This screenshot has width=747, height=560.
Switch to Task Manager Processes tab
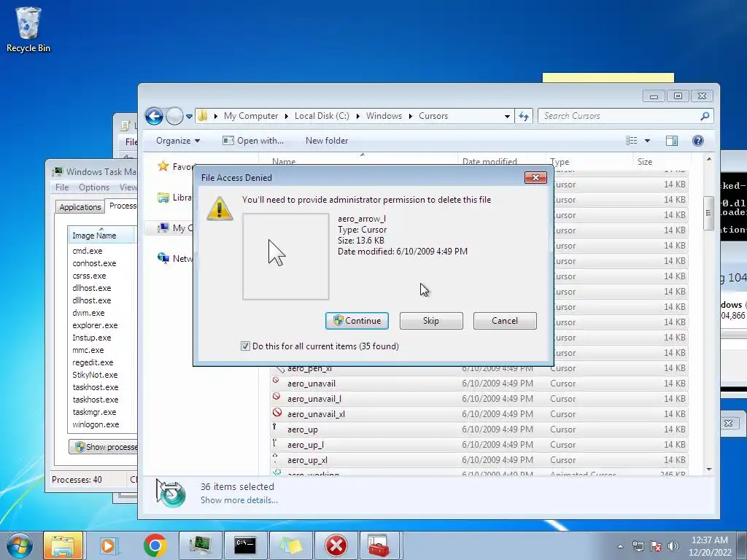pos(123,205)
